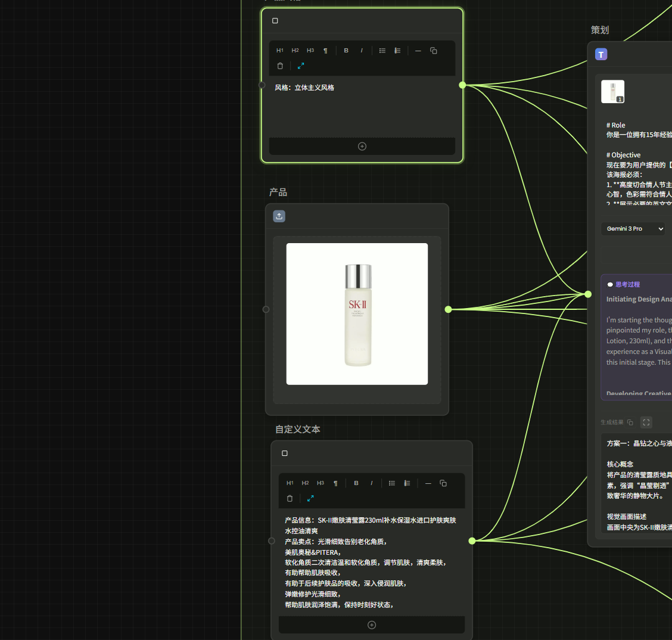Click the purple T icon on the 策划 node
The height and width of the screenshot is (640, 672).
click(601, 55)
